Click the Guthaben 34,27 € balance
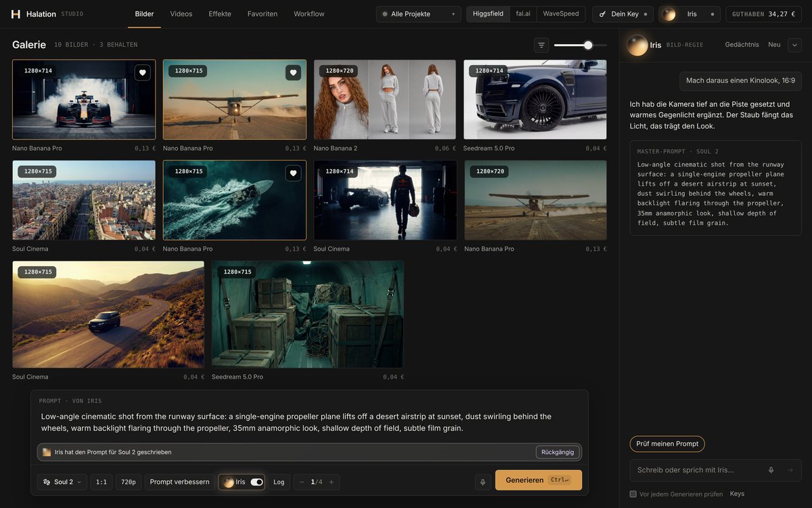 click(x=763, y=14)
